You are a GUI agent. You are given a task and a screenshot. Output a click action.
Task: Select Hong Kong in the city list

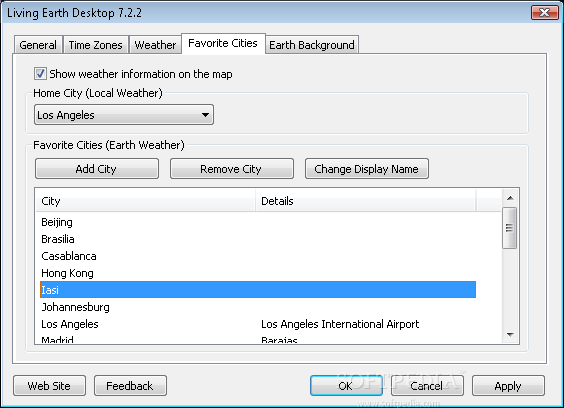coord(258,273)
